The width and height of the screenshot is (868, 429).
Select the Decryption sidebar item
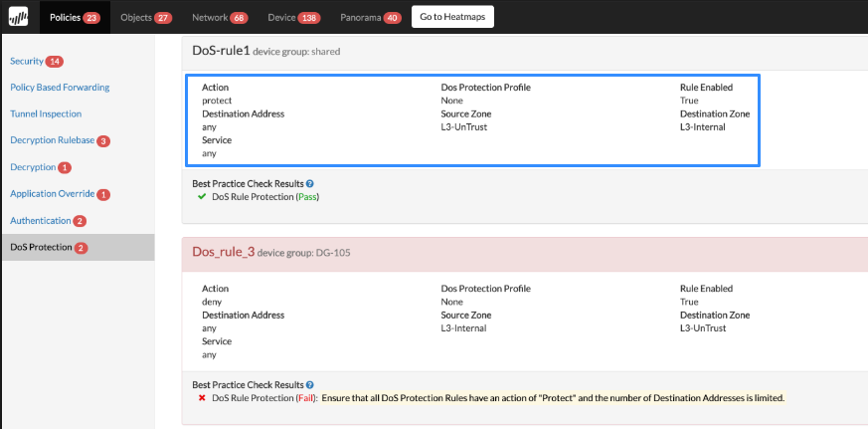(x=33, y=167)
